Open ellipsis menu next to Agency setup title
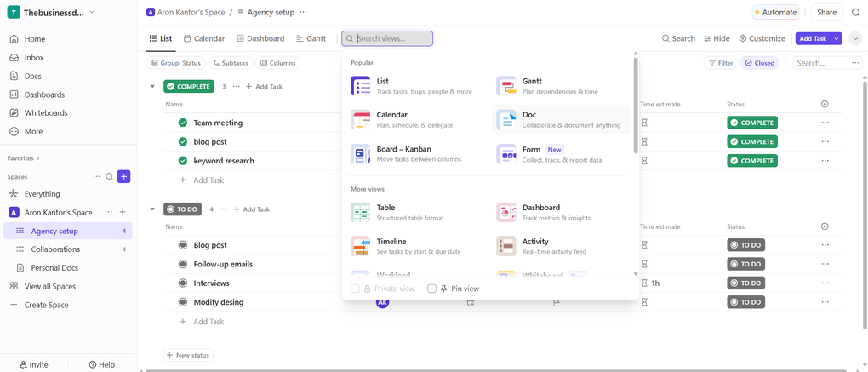Image resolution: width=868 pixels, height=372 pixels. [303, 12]
